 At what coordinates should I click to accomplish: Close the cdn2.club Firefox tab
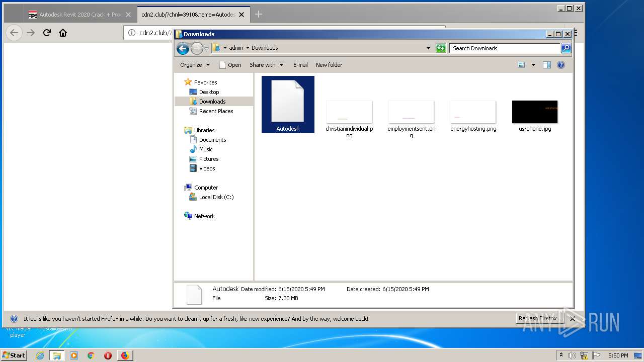point(242,15)
